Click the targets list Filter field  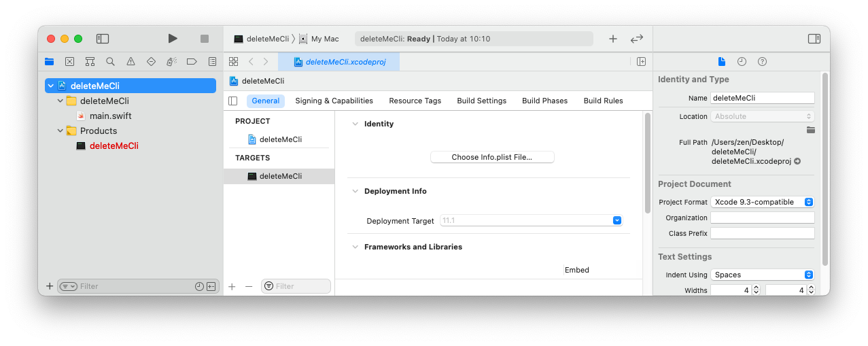(296, 286)
